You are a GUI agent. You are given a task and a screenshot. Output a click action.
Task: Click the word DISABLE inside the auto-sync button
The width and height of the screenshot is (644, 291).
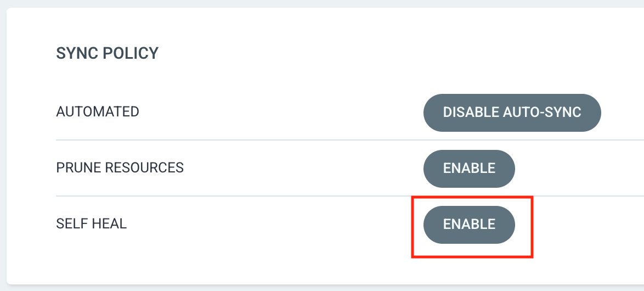tap(471, 112)
